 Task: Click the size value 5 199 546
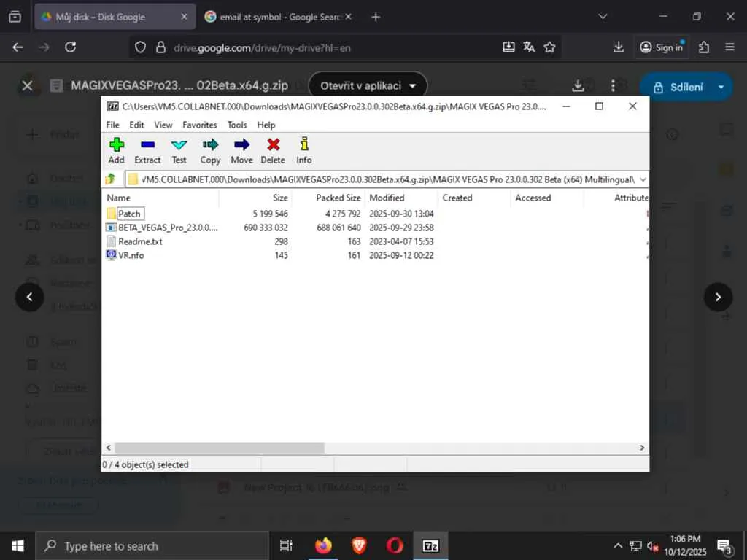270,214
